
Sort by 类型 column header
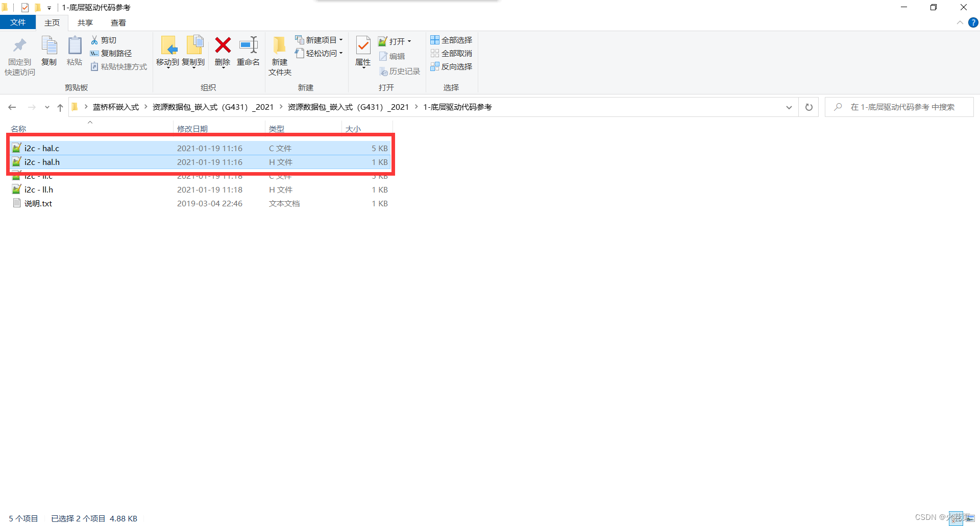tap(277, 129)
